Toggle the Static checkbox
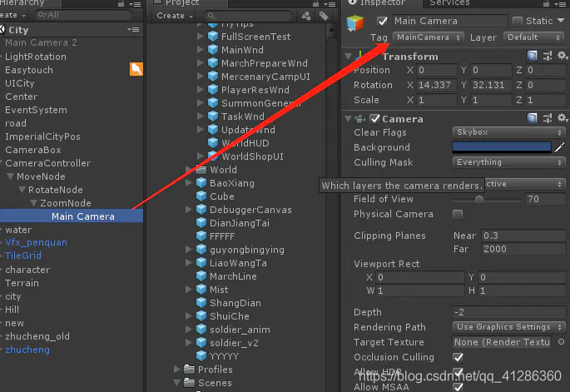The width and height of the screenshot is (570, 392). click(x=518, y=21)
